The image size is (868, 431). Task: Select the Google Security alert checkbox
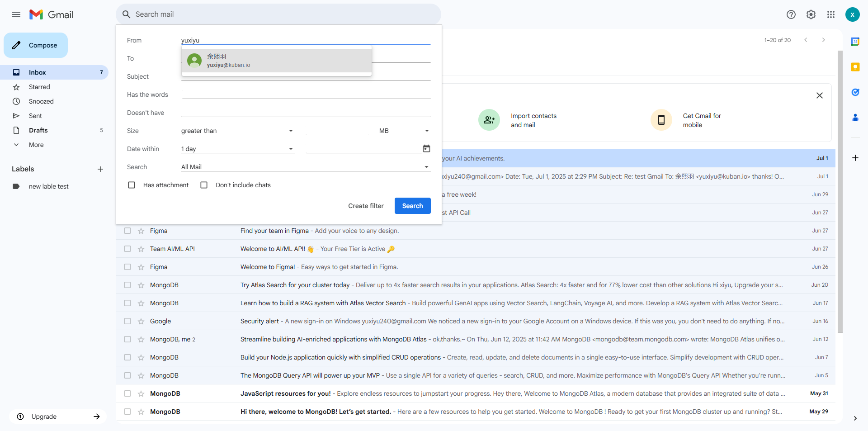(127, 321)
